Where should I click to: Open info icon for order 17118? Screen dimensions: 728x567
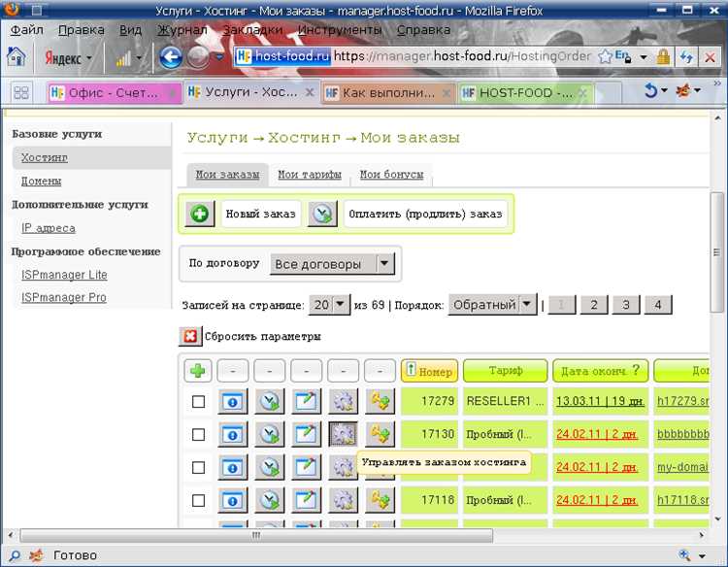[x=233, y=500]
